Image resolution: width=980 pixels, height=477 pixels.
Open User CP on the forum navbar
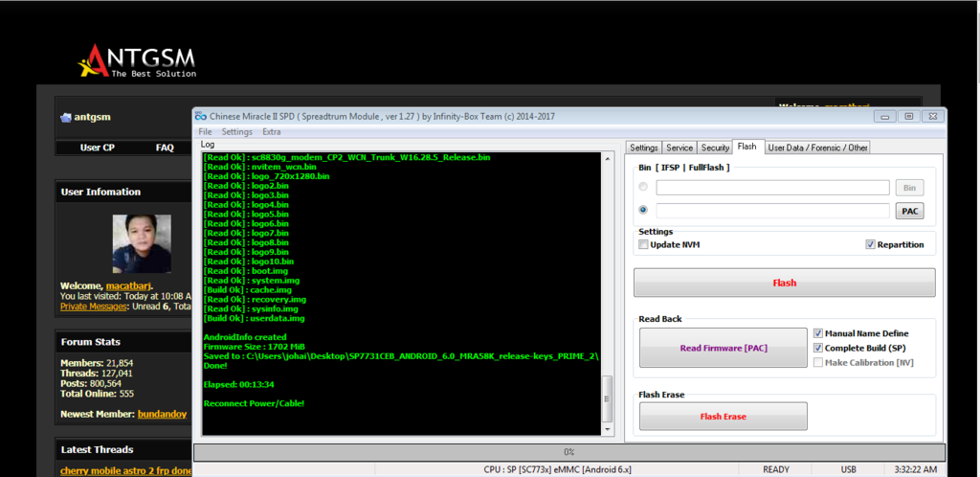click(x=98, y=148)
